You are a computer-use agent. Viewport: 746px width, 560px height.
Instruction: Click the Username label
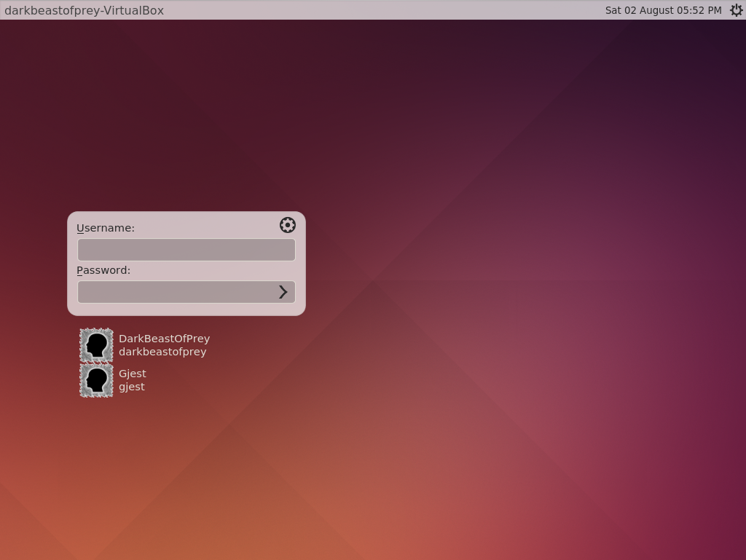(x=106, y=228)
